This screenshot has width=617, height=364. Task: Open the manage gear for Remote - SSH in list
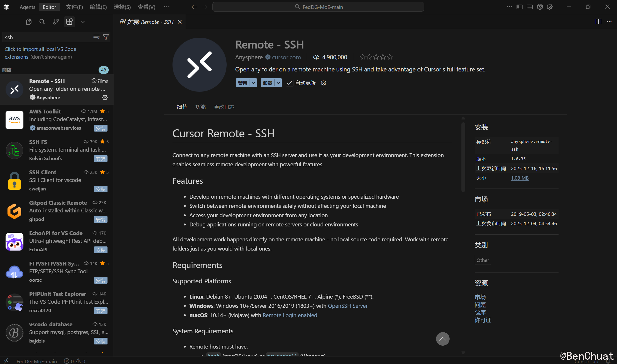click(105, 97)
